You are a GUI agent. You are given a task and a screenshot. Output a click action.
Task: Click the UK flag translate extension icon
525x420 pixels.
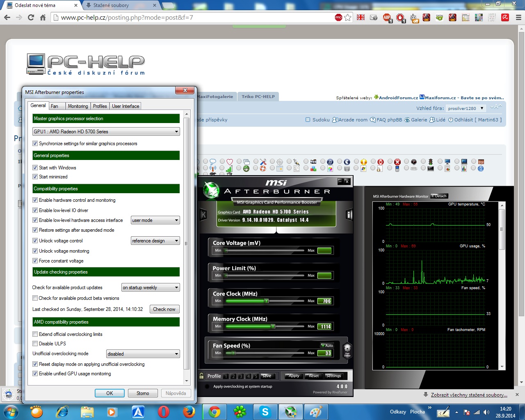[x=361, y=17]
